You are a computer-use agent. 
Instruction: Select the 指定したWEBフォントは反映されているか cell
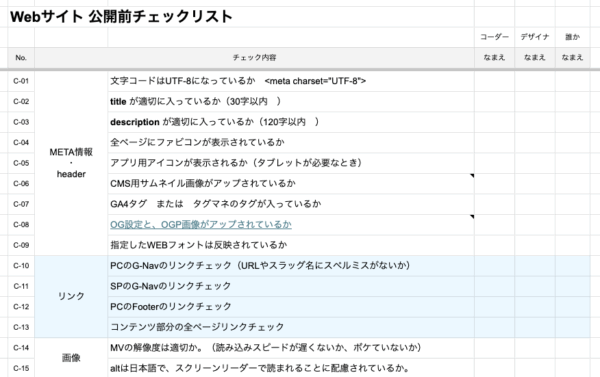point(291,245)
